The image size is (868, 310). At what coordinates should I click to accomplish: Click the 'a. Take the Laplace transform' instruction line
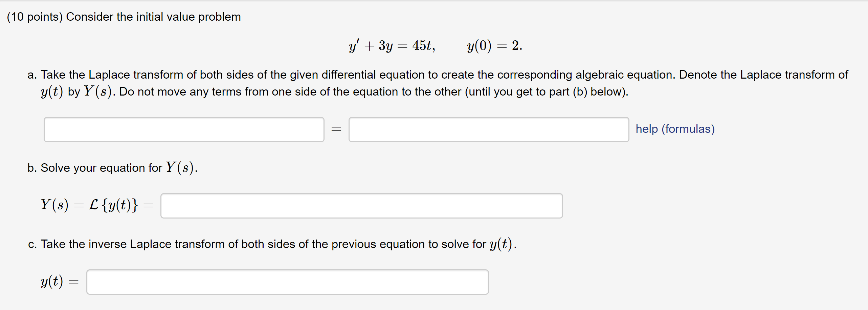(438, 75)
